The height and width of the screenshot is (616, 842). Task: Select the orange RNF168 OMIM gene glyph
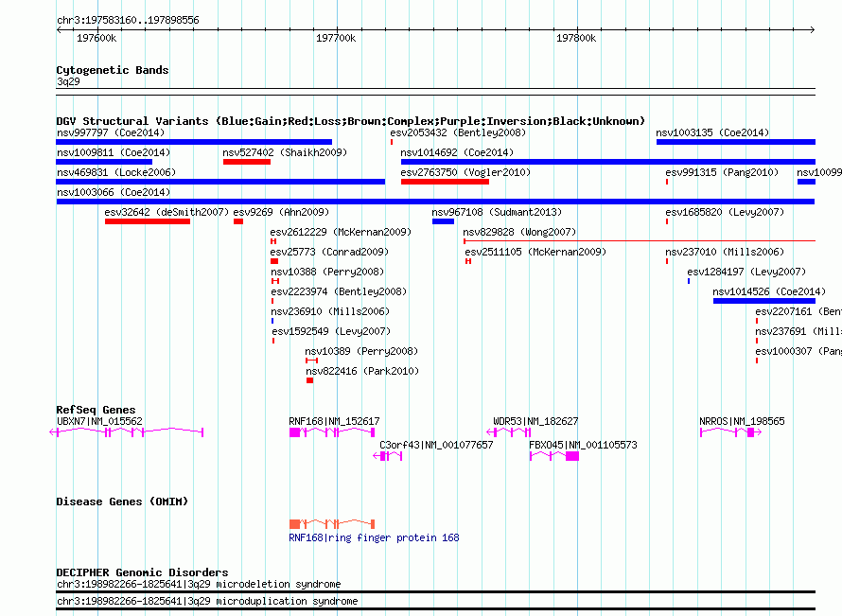[x=332, y=523]
